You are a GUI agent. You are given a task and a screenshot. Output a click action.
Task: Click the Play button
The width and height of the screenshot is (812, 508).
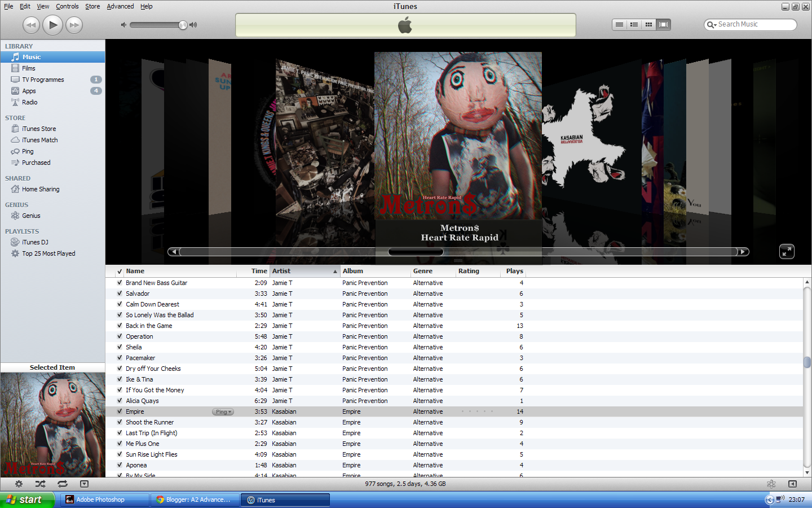[x=52, y=25]
